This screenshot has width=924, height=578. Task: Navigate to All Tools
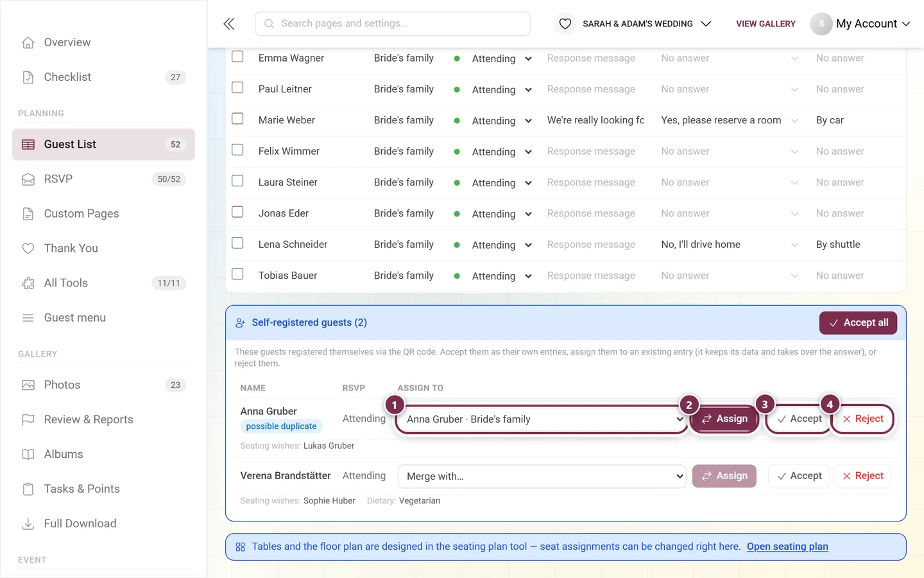[103, 283]
